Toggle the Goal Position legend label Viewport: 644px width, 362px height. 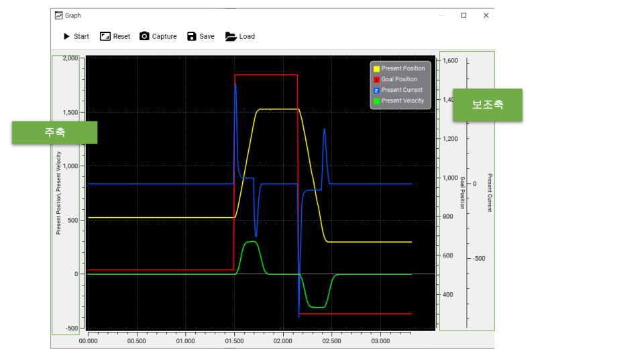pyautogui.click(x=399, y=79)
